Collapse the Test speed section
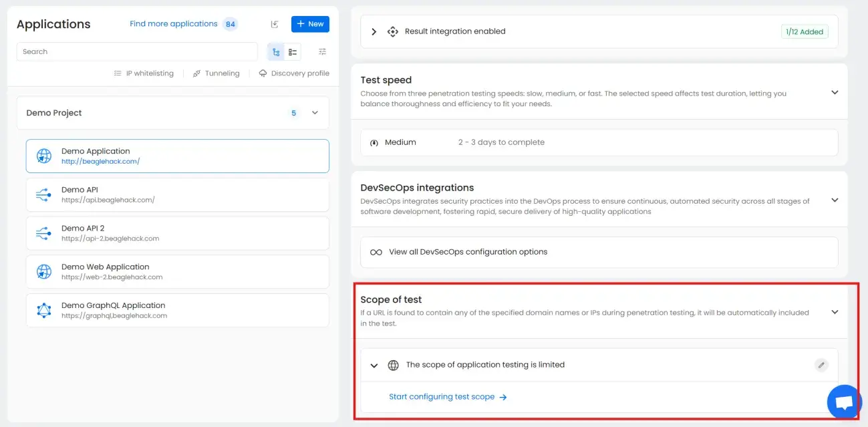This screenshot has width=868, height=427. point(834,93)
